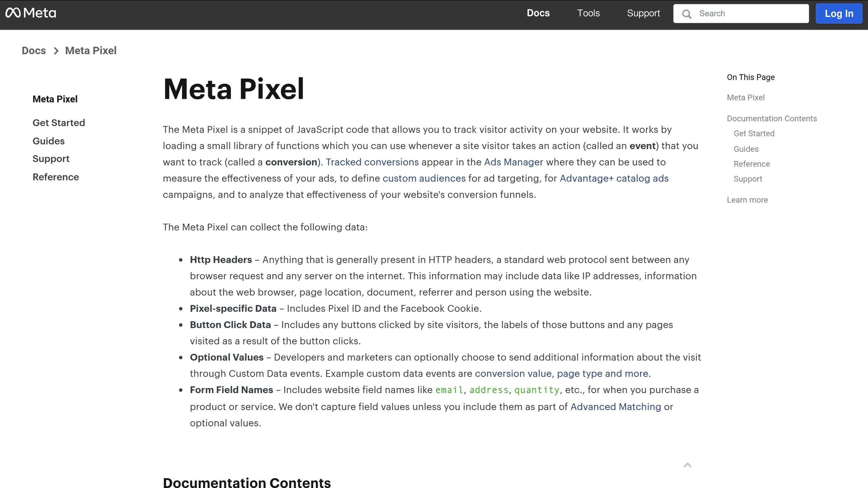Open the Ads Manager link
Screen dimensions: 868x488
click(513, 162)
